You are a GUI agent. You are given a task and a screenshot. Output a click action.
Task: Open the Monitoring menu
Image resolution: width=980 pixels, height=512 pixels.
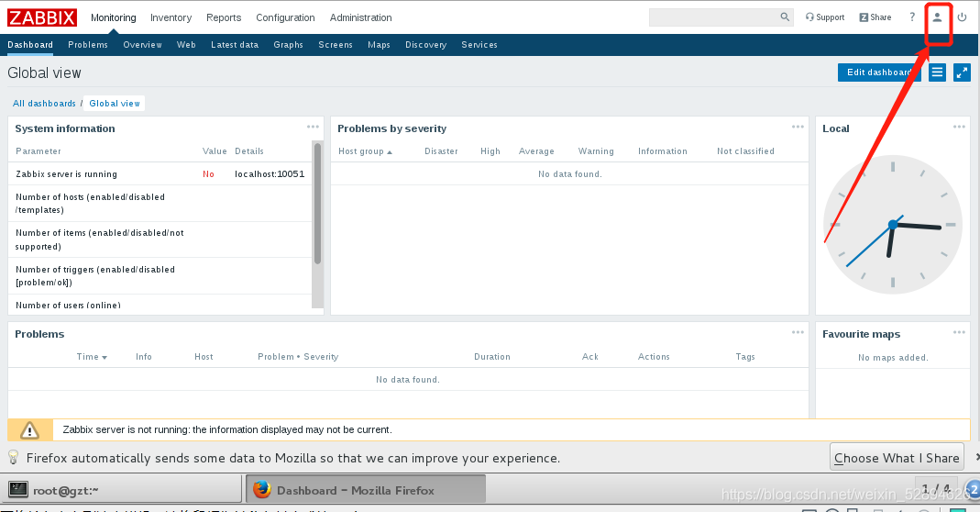pyautogui.click(x=113, y=17)
